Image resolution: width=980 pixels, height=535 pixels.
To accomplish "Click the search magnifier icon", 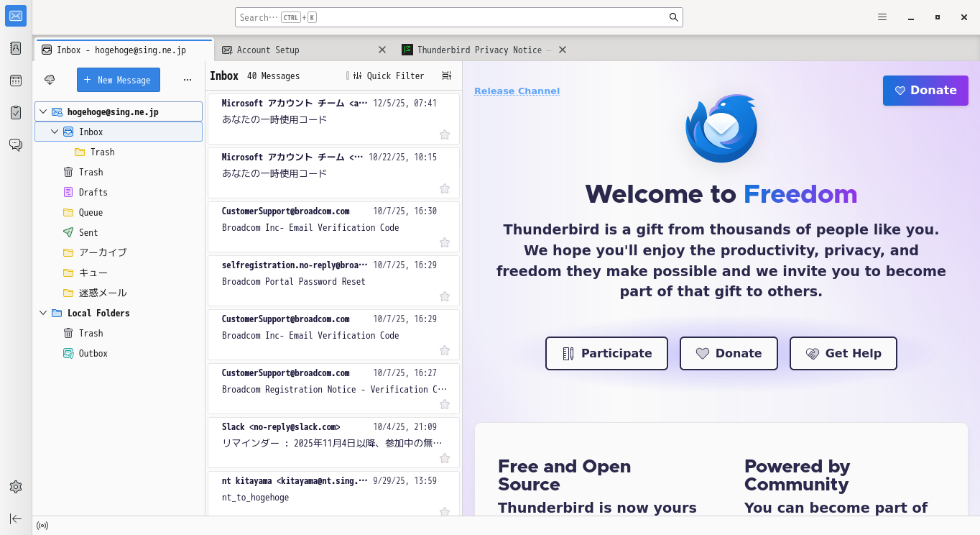I will coord(674,17).
